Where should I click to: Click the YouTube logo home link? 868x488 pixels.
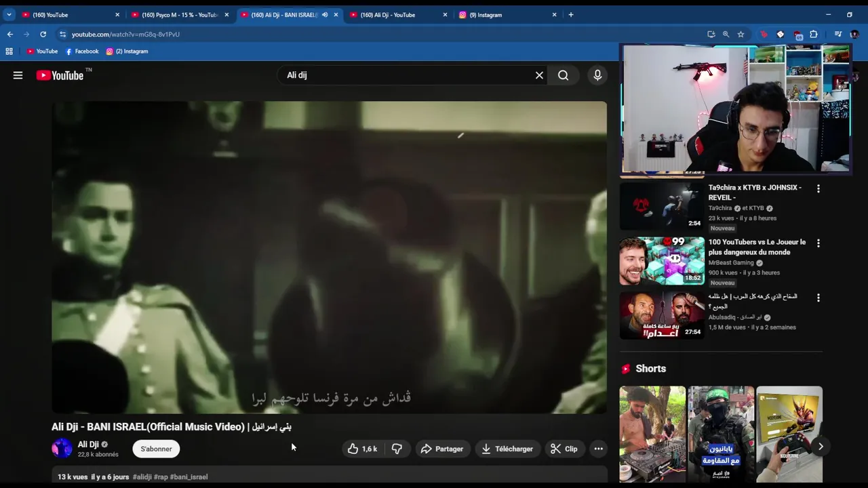point(60,75)
